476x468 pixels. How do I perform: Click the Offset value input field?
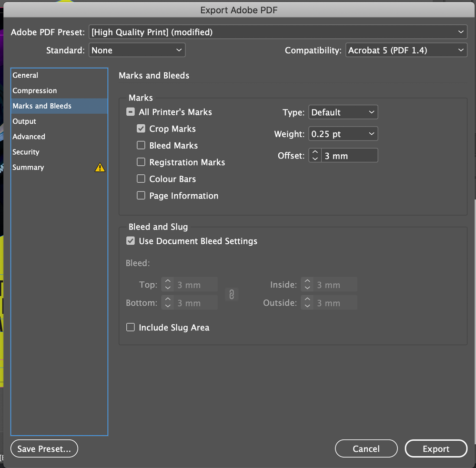(x=349, y=156)
